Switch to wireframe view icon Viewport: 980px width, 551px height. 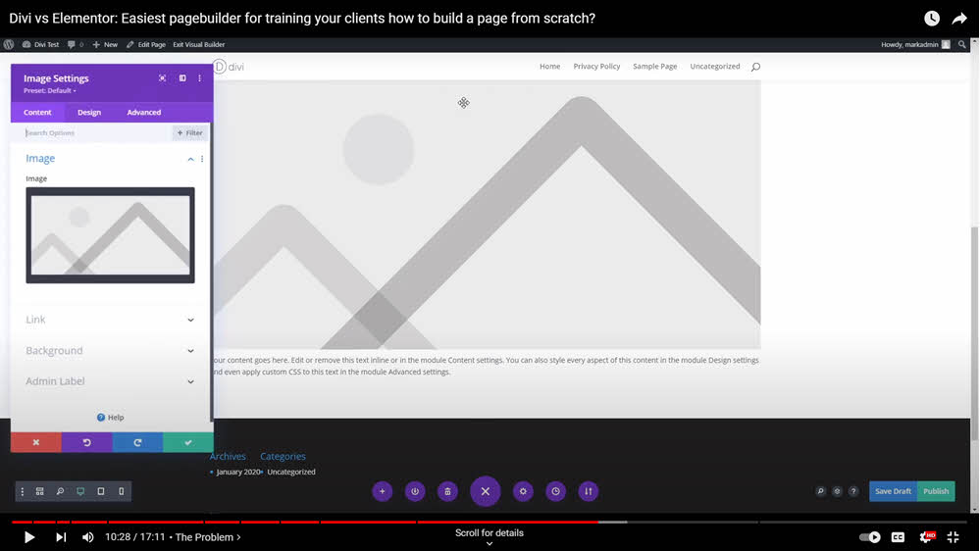pos(40,491)
